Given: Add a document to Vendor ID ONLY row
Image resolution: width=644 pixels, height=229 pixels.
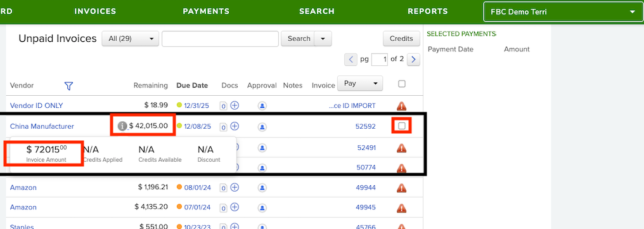Looking at the screenshot, I should 235,106.
